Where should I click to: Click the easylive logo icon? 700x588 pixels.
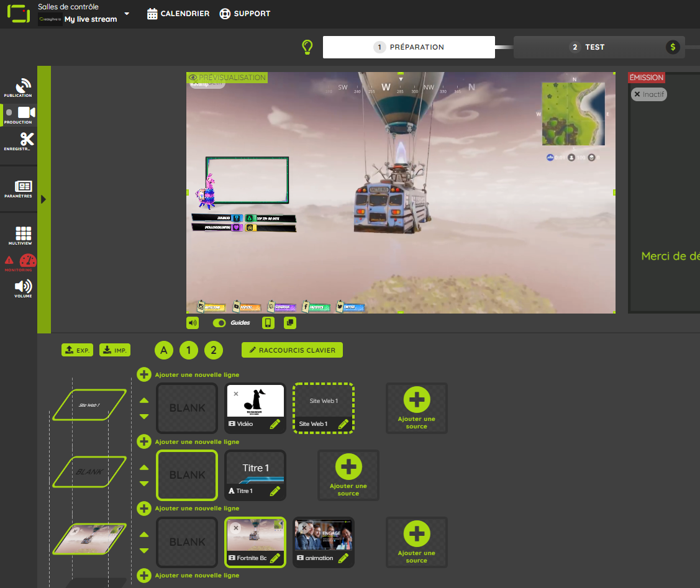coord(18,14)
